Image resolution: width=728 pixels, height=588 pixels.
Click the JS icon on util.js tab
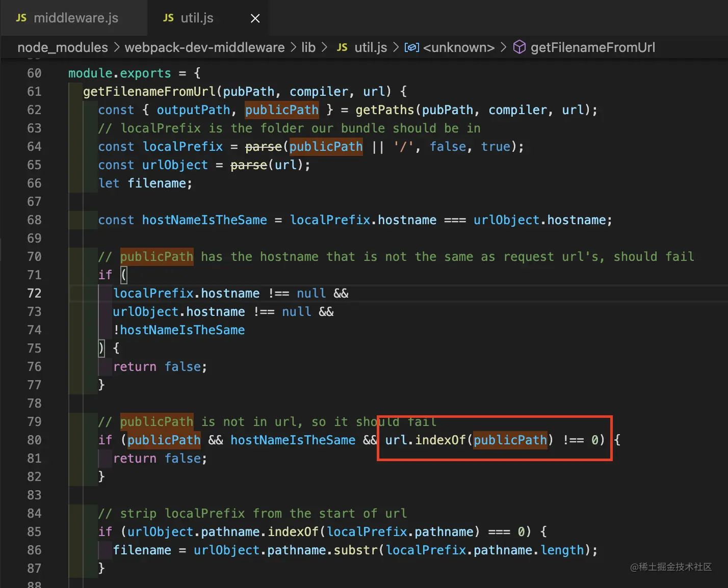pos(168,18)
